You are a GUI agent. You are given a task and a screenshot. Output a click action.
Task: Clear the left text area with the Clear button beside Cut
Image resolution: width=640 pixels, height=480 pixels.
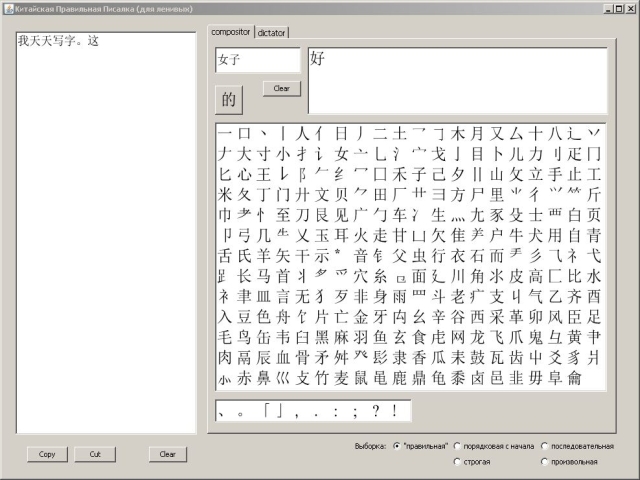pyautogui.click(x=168, y=454)
